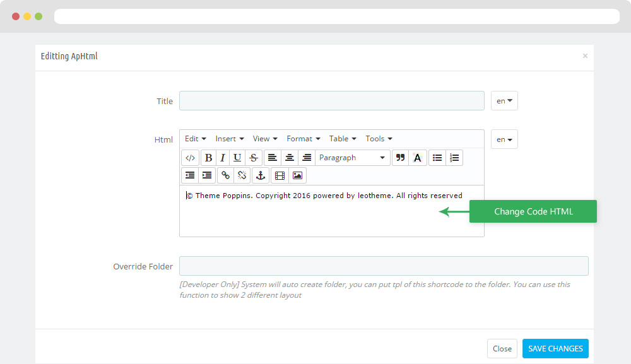The height and width of the screenshot is (364, 631).
Task: Expand the Title language selector
Action: pyautogui.click(x=504, y=100)
